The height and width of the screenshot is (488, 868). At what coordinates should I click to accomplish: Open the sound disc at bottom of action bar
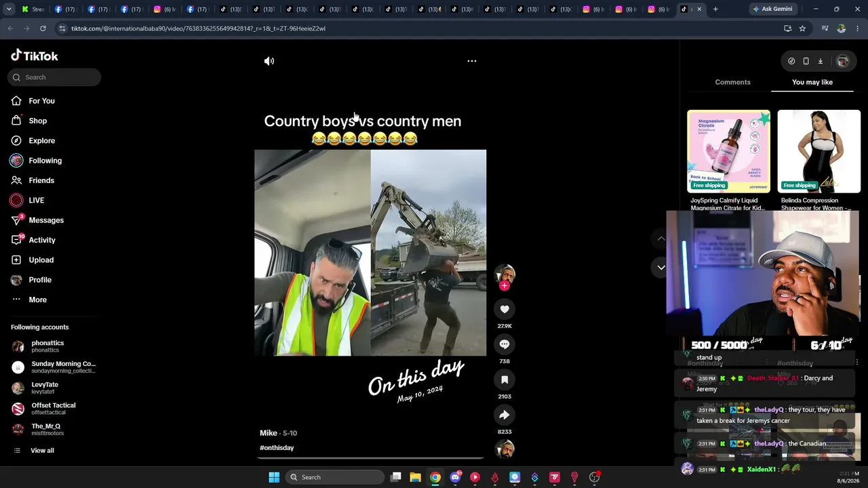(x=505, y=449)
